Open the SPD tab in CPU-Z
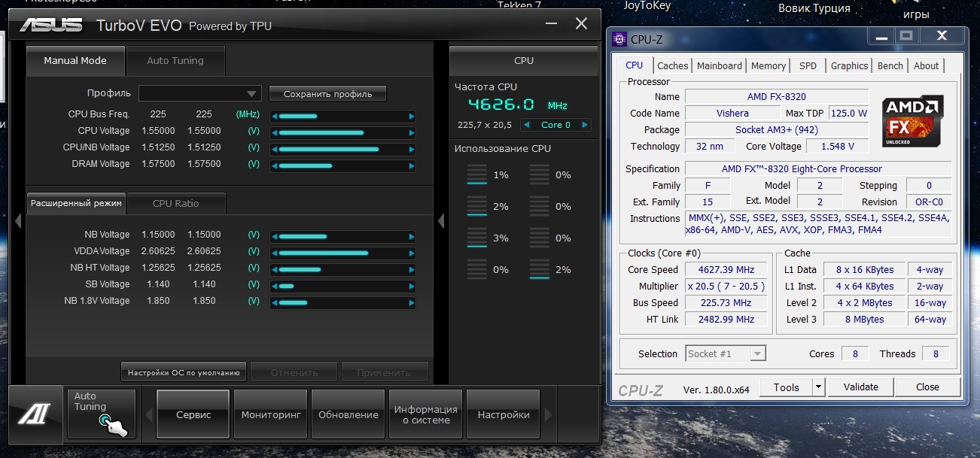The width and height of the screenshot is (980, 458). pos(808,65)
